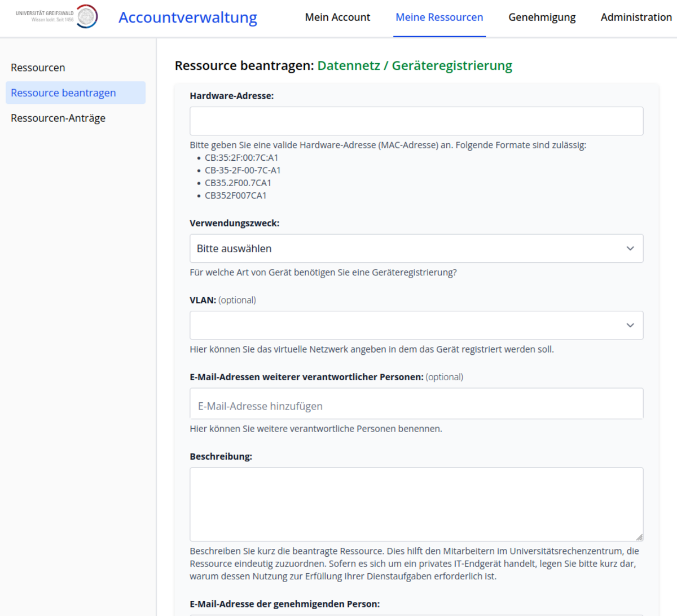Screen dimensions: 677x616
Task: Open Ressourcen-Anträge in the sidebar
Action: click(58, 118)
